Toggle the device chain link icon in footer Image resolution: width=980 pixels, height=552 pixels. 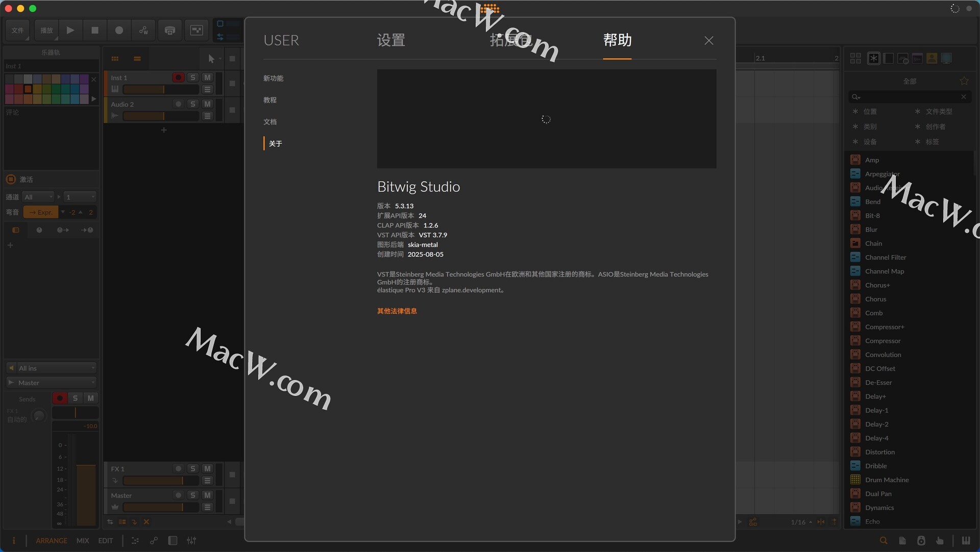154,540
